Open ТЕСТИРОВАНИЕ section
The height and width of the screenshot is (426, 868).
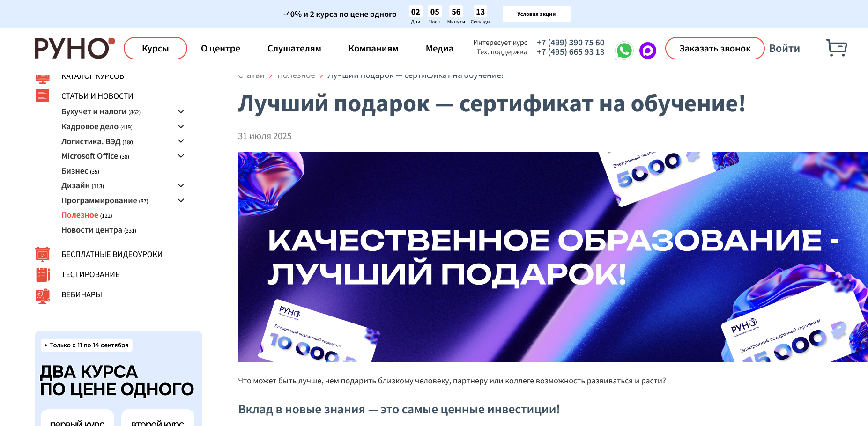(x=90, y=274)
